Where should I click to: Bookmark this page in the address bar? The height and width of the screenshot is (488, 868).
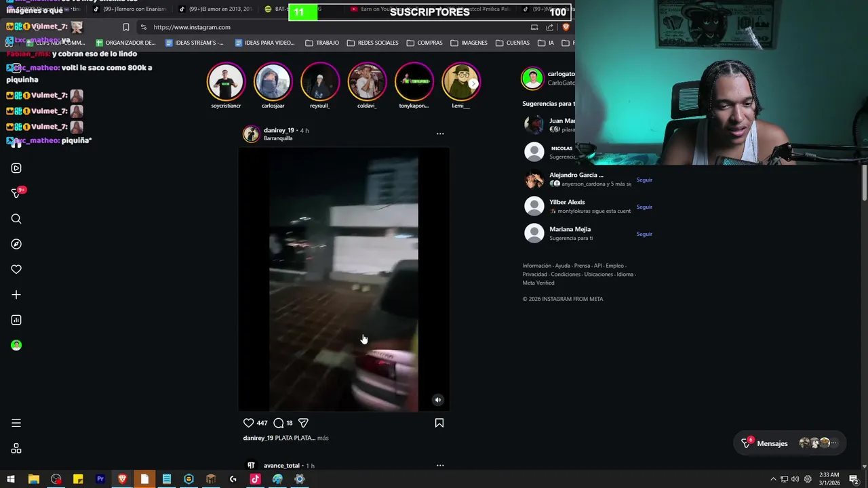[126, 27]
